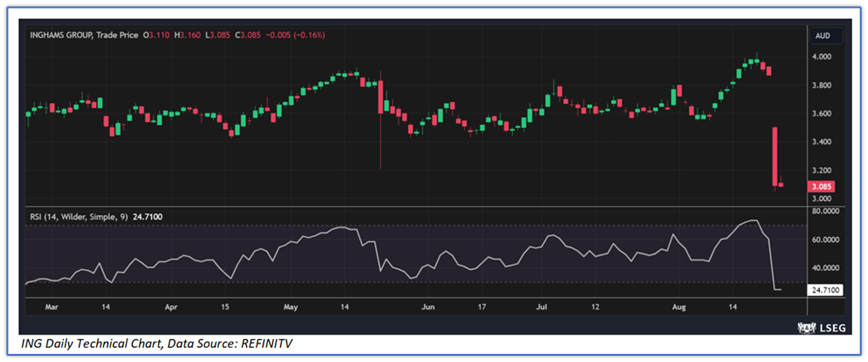Click the RSI reading 24.7100 in indicator legend
The width and height of the screenshot is (868, 362).
click(x=148, y=217)
